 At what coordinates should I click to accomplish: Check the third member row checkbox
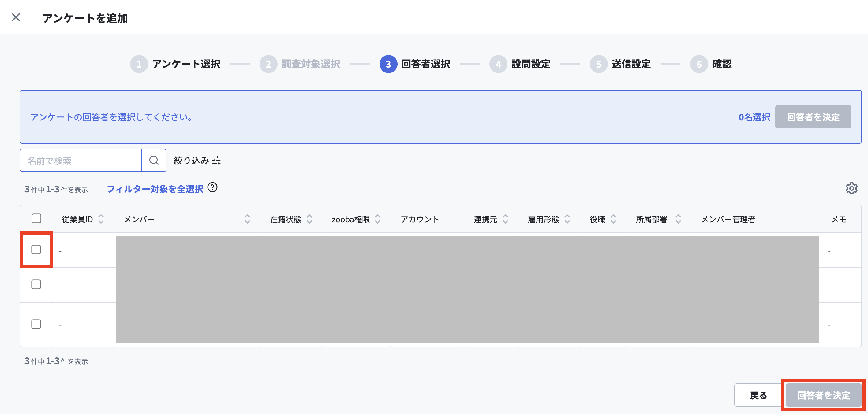[x=36, y=324]
